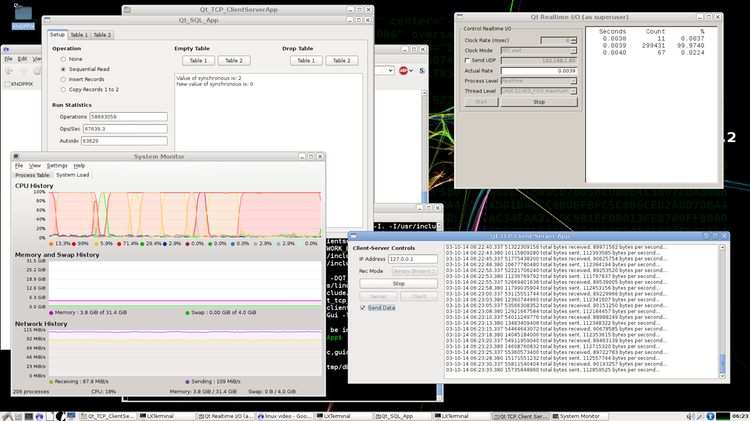This screenshot has width=750, height=421.
Task: Click Stop in TCP Client Server Controls
Action: [x=398, y=284]
